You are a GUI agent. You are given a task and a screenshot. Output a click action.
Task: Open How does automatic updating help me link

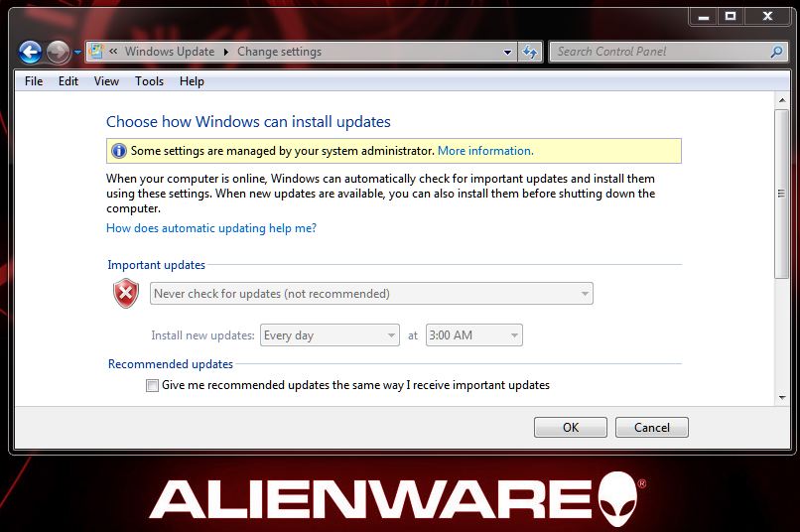click(x=211, y=228)
